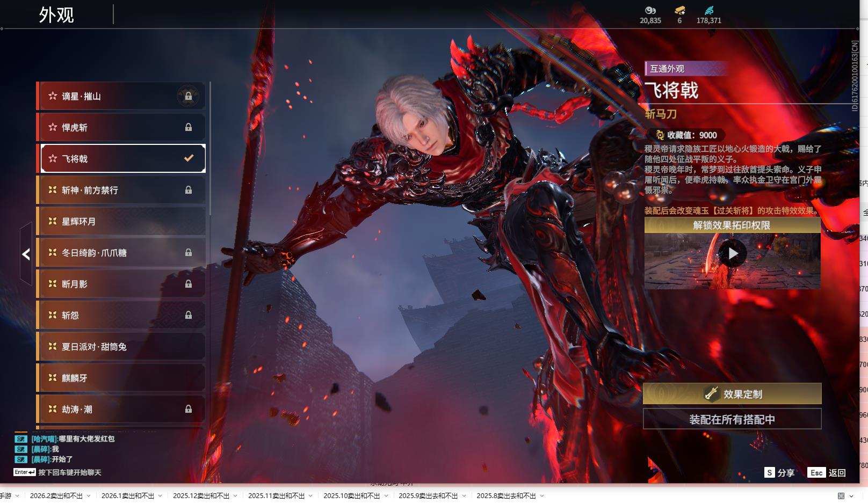This screenshot has height=504, width=868.
Task: Click 装配在所有搭配中 button
Action: pos(732,419)
